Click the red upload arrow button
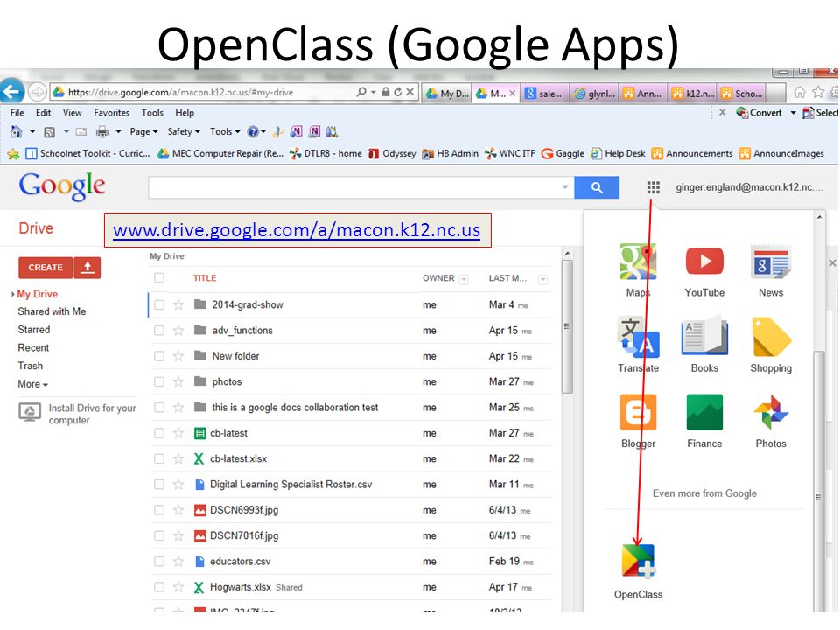 (x=87, y=268)
